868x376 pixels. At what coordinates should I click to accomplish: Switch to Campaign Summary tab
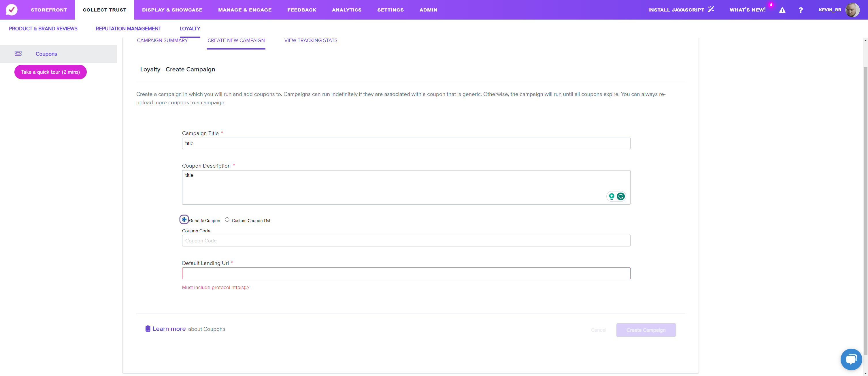163,40
